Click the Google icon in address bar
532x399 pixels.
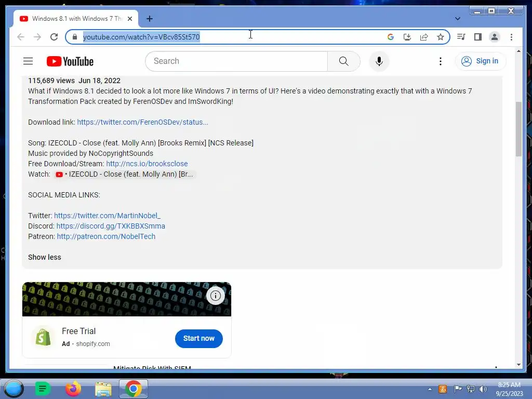click(391, 37)
